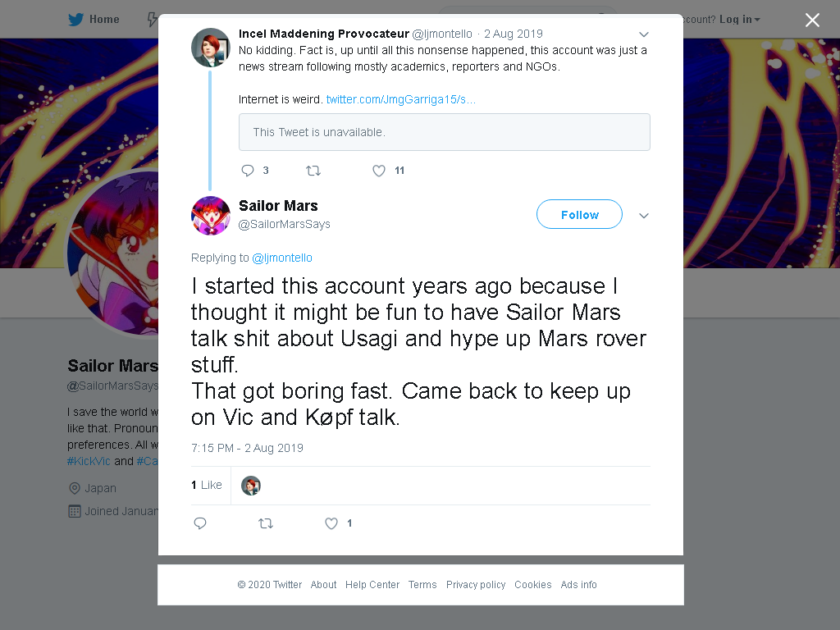The image size is (840, 630).
Task: Open the Privacy policy footer link
Action: coord(476,584)
